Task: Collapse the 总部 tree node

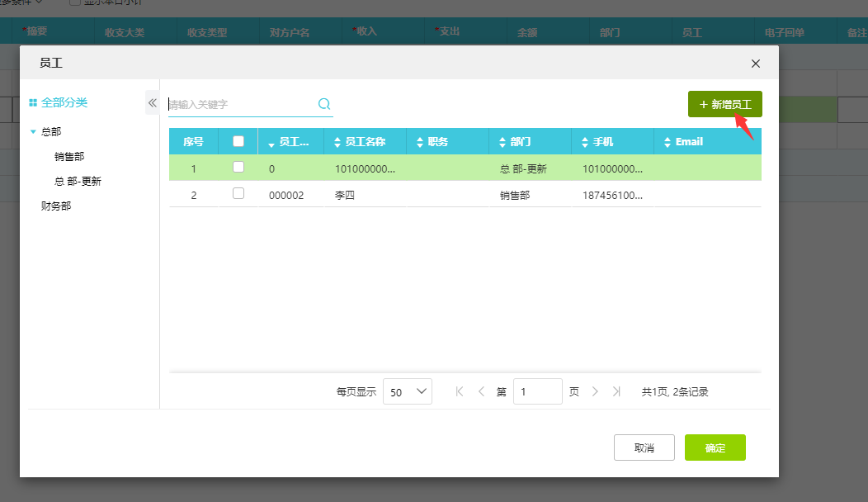Action: click(33, 131)
